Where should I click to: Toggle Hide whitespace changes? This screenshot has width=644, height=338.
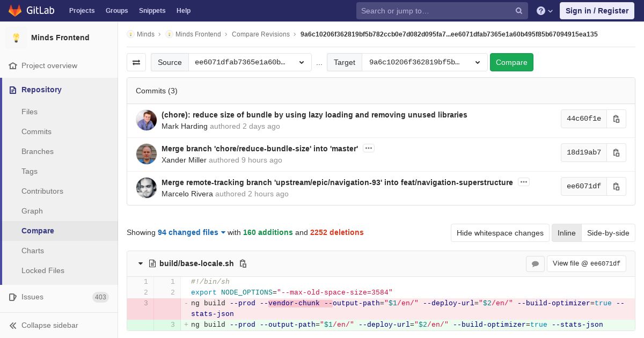point(500,233)
